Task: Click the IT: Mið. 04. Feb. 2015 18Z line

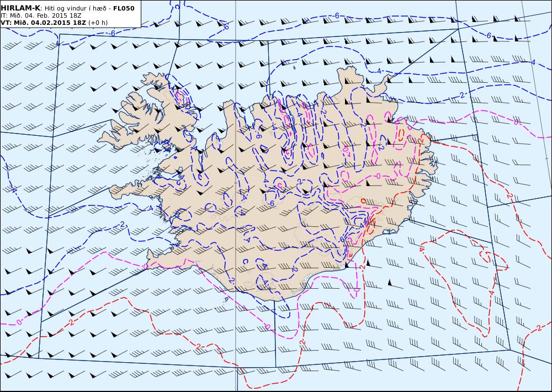Action: point(41,15)
